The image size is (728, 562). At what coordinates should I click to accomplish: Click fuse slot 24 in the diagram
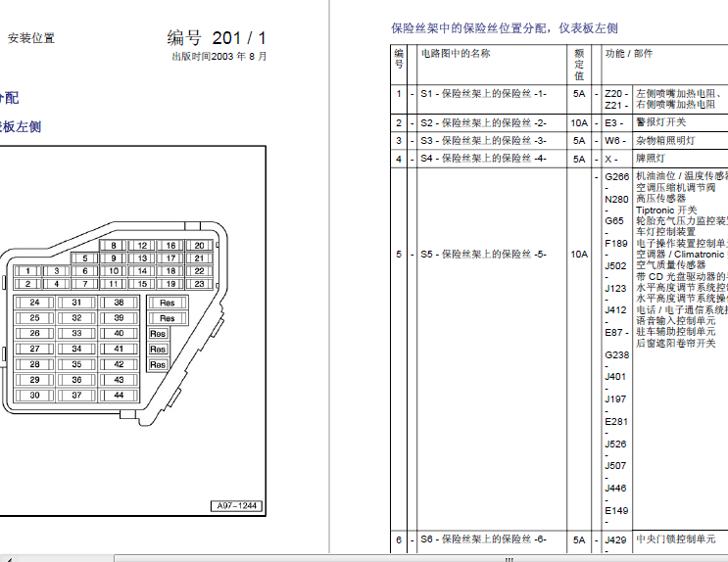(x=35, y=303)
